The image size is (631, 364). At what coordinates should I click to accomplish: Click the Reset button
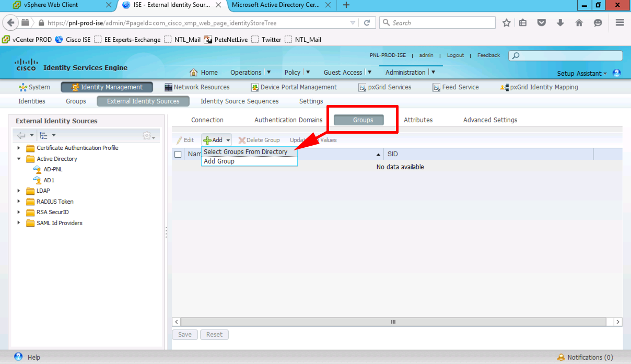pos(214,335)
